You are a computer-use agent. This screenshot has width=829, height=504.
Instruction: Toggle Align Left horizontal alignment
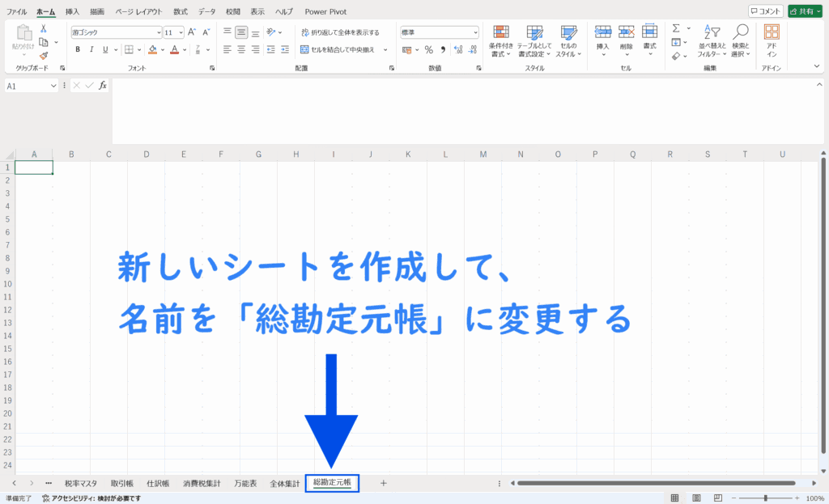[x=227, y=49]
